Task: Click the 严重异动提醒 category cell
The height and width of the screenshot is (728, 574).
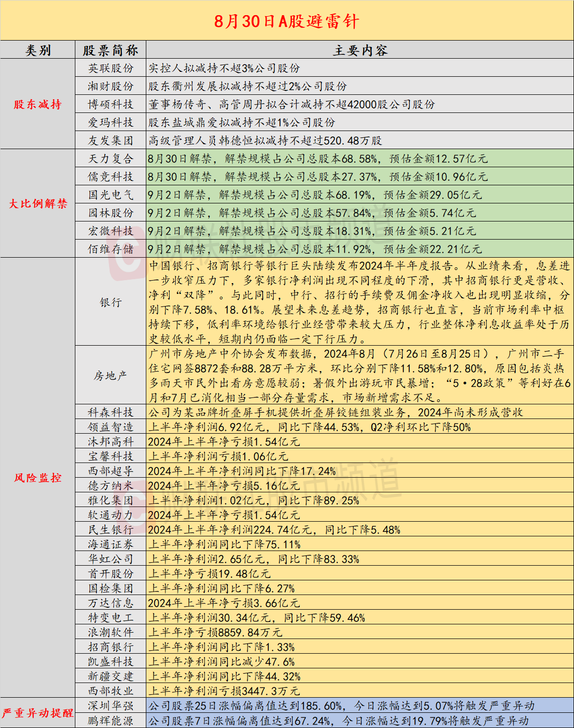Action: 38,713
